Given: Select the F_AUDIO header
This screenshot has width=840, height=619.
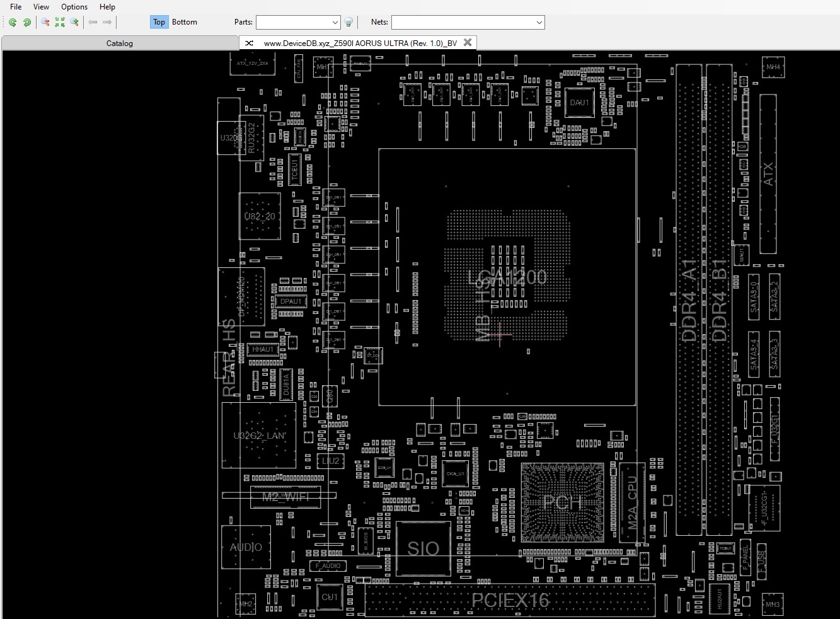Looking at the screenshot, I should point(328,565).
